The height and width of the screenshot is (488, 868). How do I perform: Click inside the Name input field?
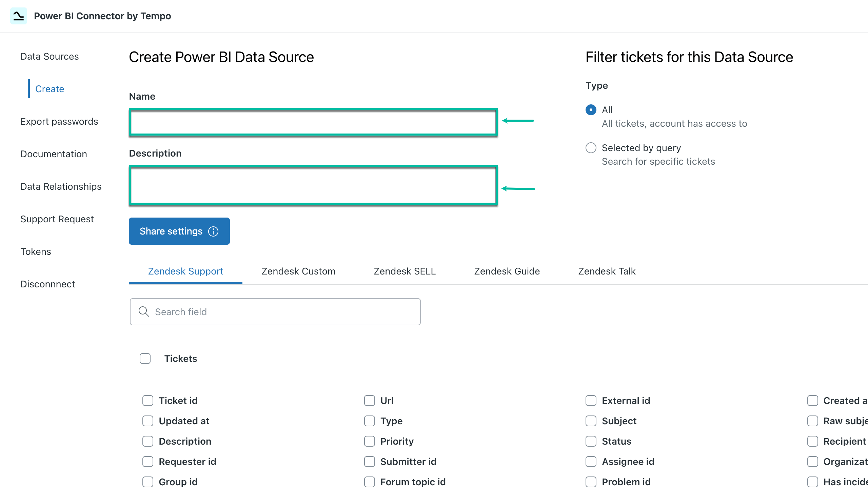[312, 122]
